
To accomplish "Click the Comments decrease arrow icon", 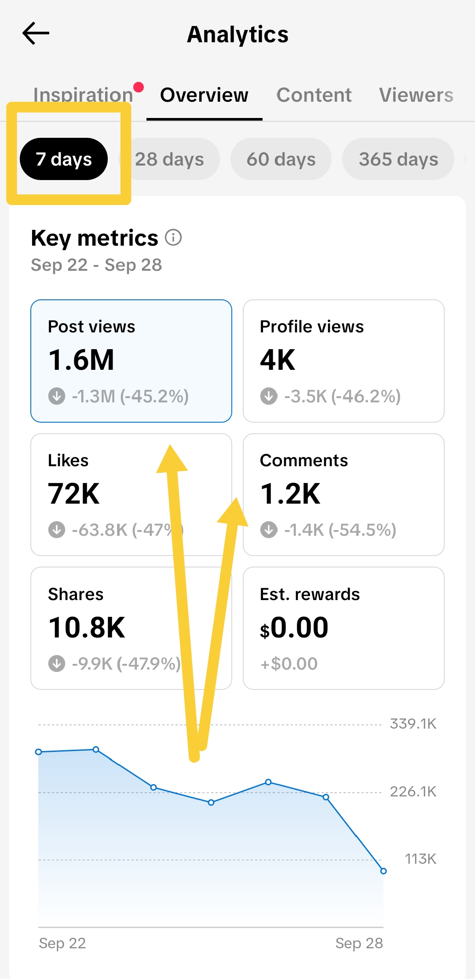I will click(269, 530).
